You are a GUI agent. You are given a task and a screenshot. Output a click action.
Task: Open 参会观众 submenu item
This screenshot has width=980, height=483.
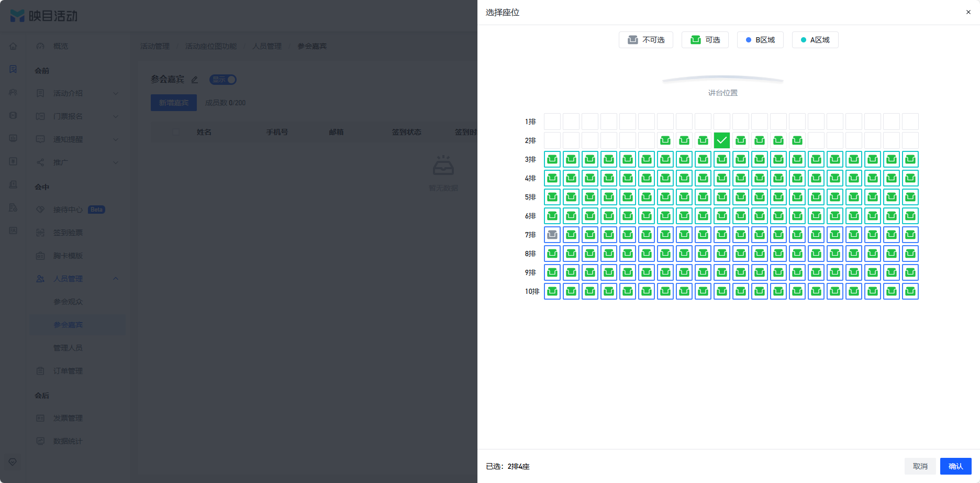point(77,302)
